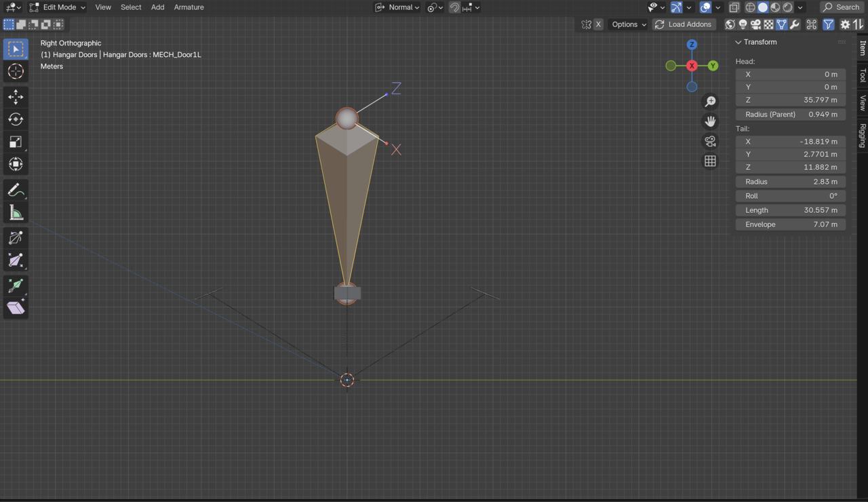Toggle X-axis mirror button
The height and width of the screenshot is (502, 868).
pos(598,24)
